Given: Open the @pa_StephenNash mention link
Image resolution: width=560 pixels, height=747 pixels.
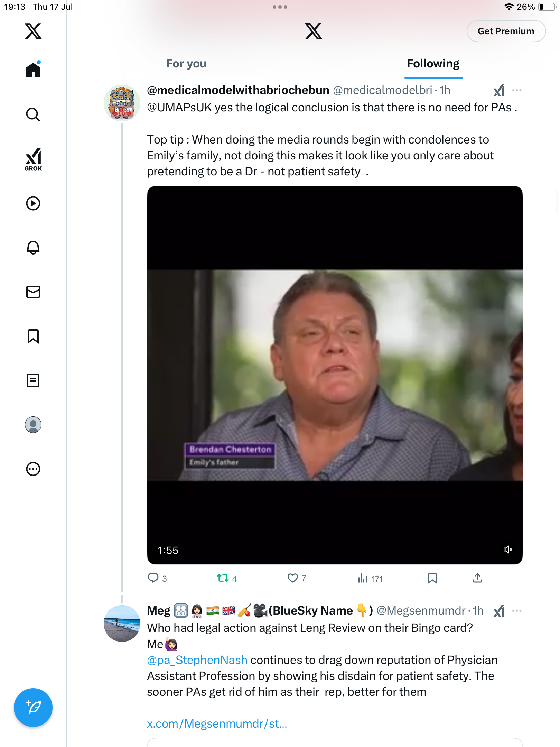Looking at the screenshot, I should (x=197, y=660).
